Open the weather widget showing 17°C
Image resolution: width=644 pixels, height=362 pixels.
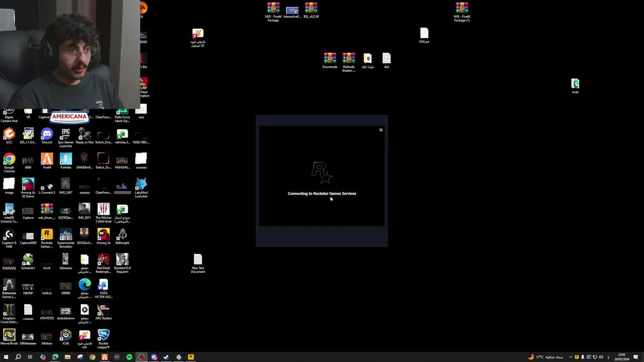coord(545,357)
